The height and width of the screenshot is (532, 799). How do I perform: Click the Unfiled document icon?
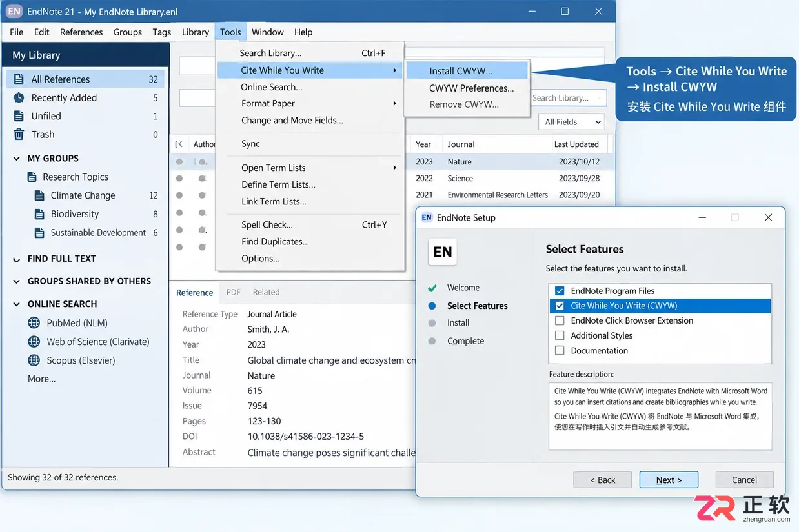19,116
